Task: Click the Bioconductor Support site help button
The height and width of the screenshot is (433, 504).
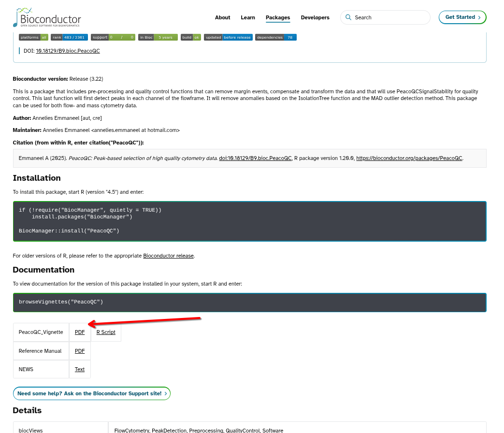Action: click(92, 393)
